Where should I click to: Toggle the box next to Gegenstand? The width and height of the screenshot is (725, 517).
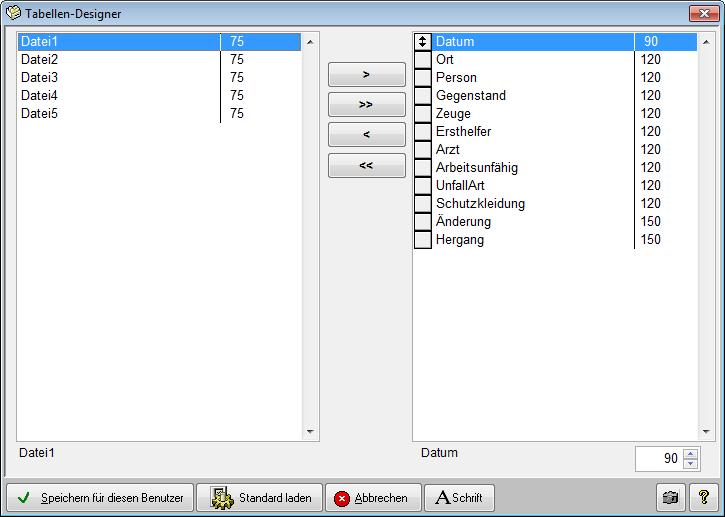[x=423, y=96]
